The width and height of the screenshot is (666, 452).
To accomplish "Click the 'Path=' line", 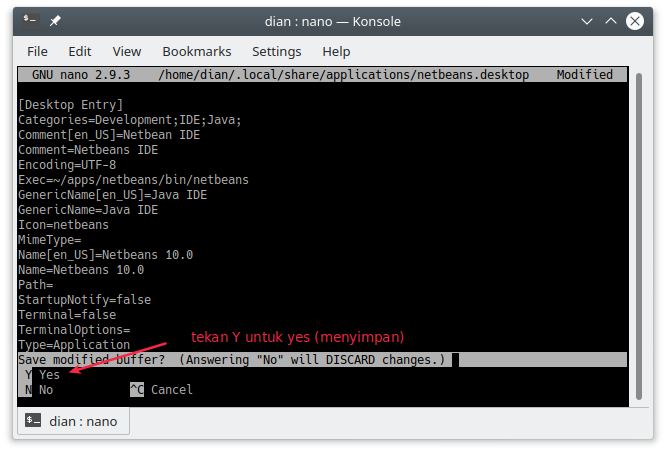I will [36, 284].
